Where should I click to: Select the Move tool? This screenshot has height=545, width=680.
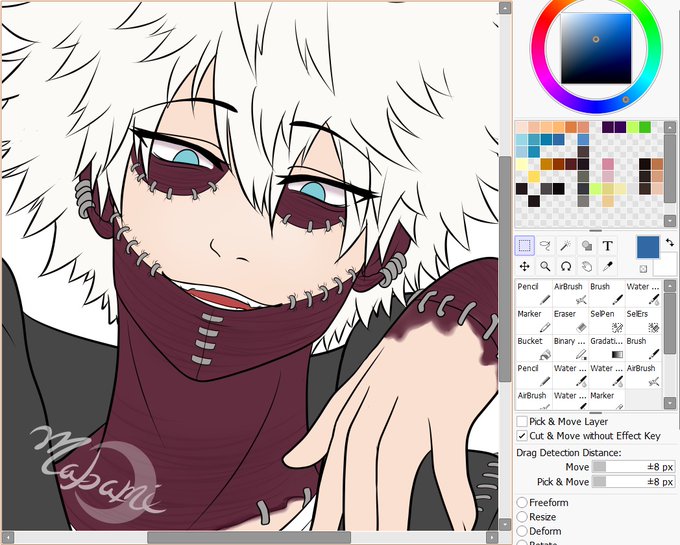pos(524,266)
